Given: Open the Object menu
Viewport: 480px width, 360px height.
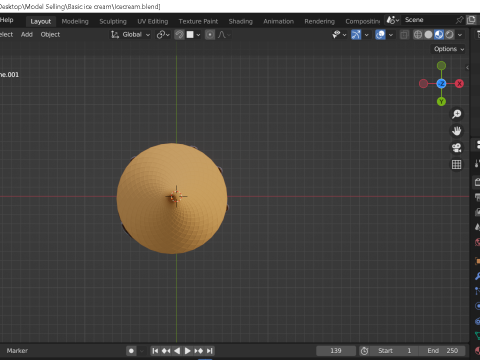Looking at the screenshot, I should (50, 34).
